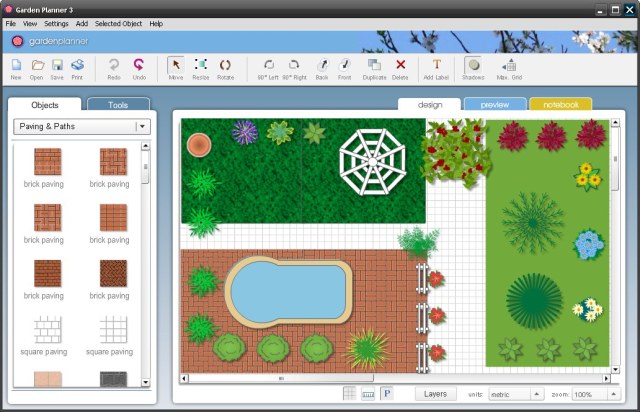
Task: Click the objects list scroll-down arrow
Action: (146, 383)
